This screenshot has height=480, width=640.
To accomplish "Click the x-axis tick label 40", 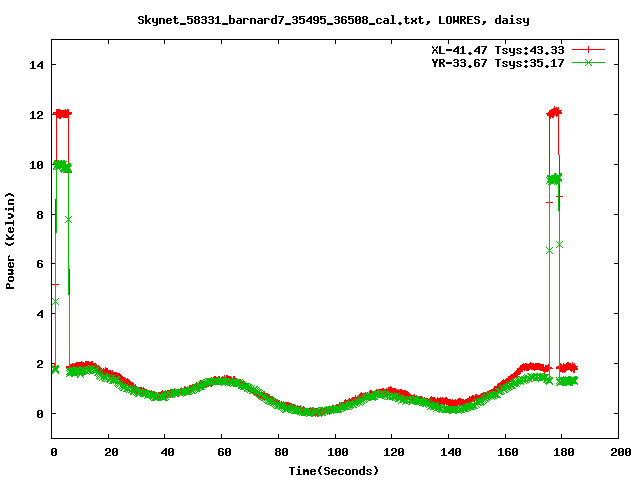I will point(167,452).
